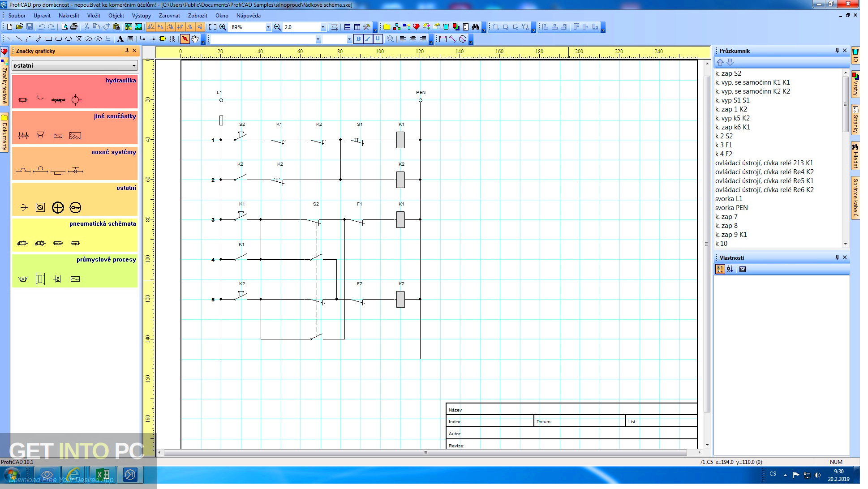Open the Nápověda menu
868x489 pixels.
[249, 15]
